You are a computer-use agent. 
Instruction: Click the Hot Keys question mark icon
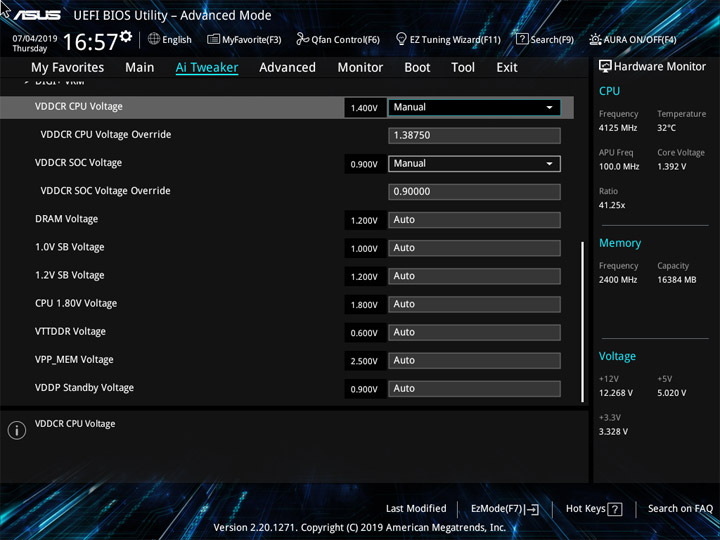click(615, 509)
